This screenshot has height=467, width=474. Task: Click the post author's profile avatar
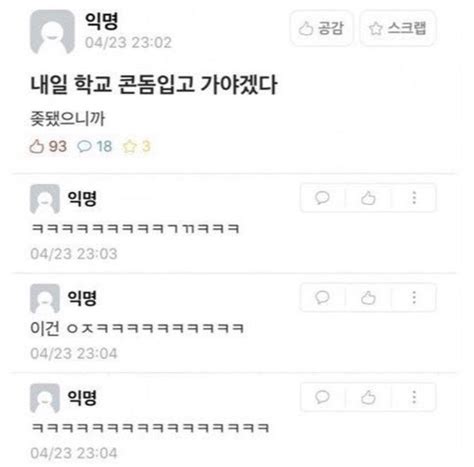click(x=52, y=32)
